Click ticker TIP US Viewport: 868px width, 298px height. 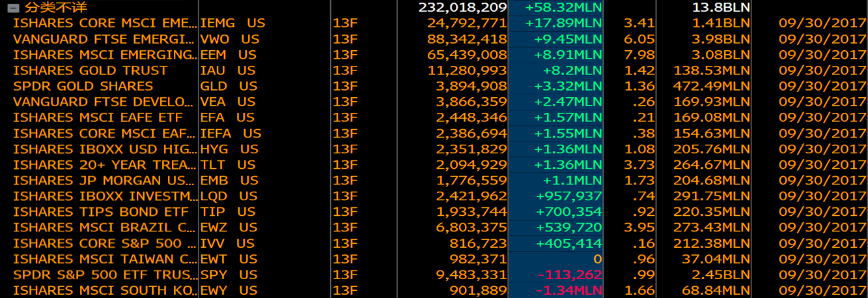pyautogui.click(x=228, y=211)
